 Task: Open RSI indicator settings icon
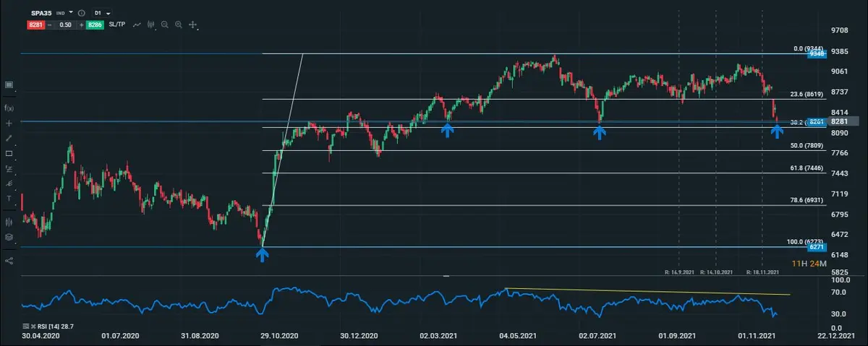pyautogui.click(x=26, y=327)
